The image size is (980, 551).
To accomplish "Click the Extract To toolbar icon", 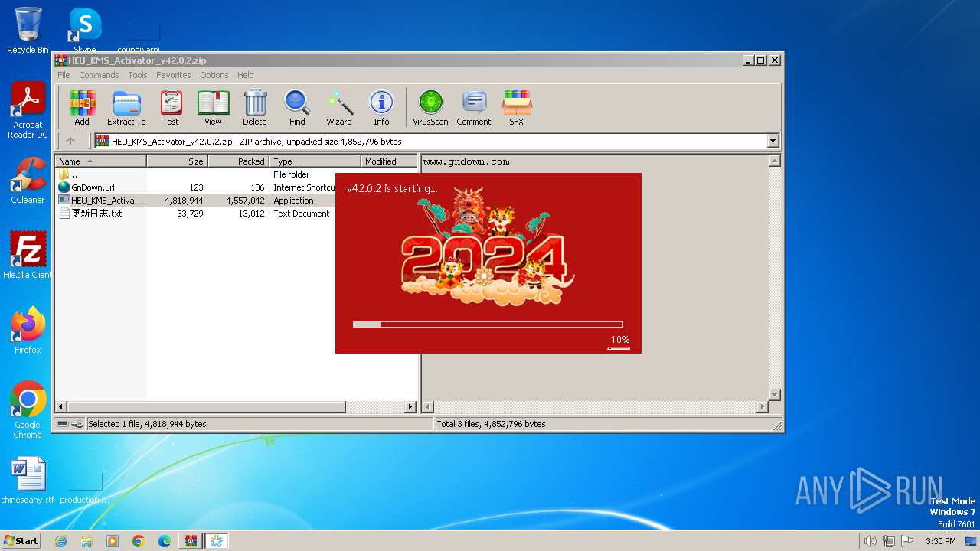I will point(126,107).
